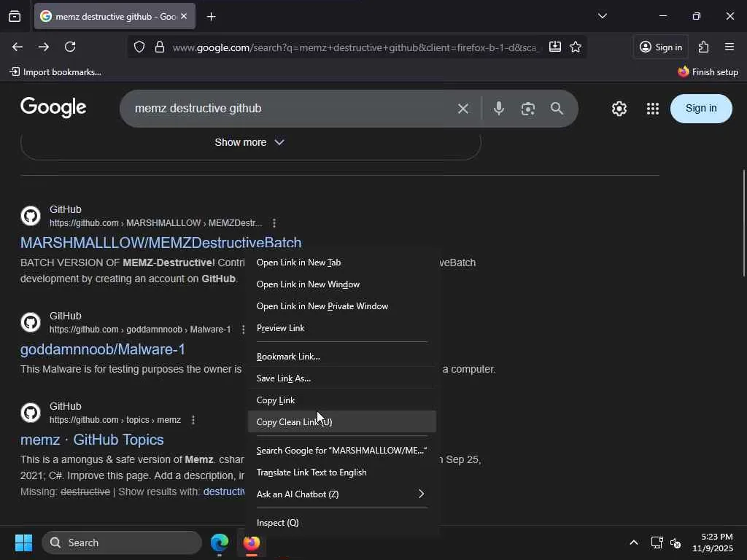This screenshot has height=560, width=747.
Task: Open goddamnnoob/Malware-1 result link
Action: coord(102,349)
